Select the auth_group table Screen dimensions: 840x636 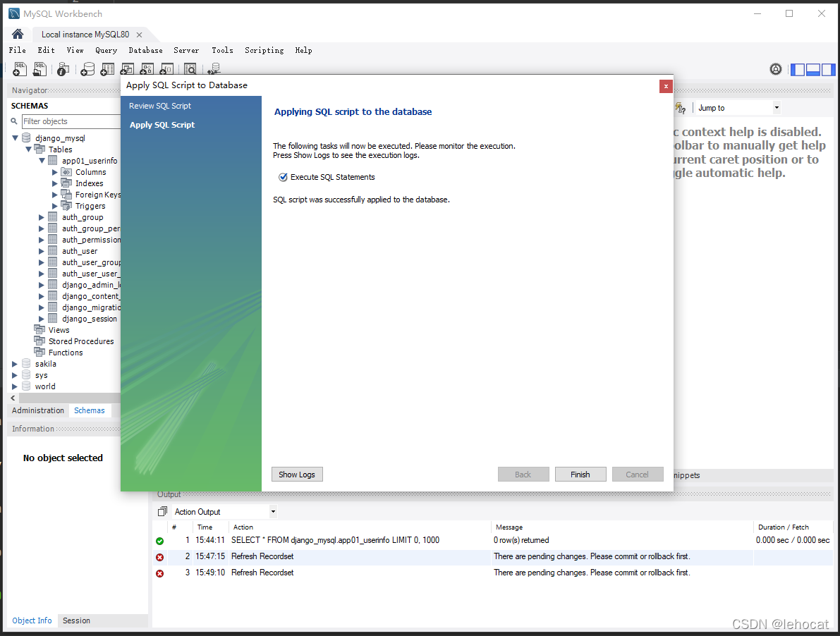[83, 217]
